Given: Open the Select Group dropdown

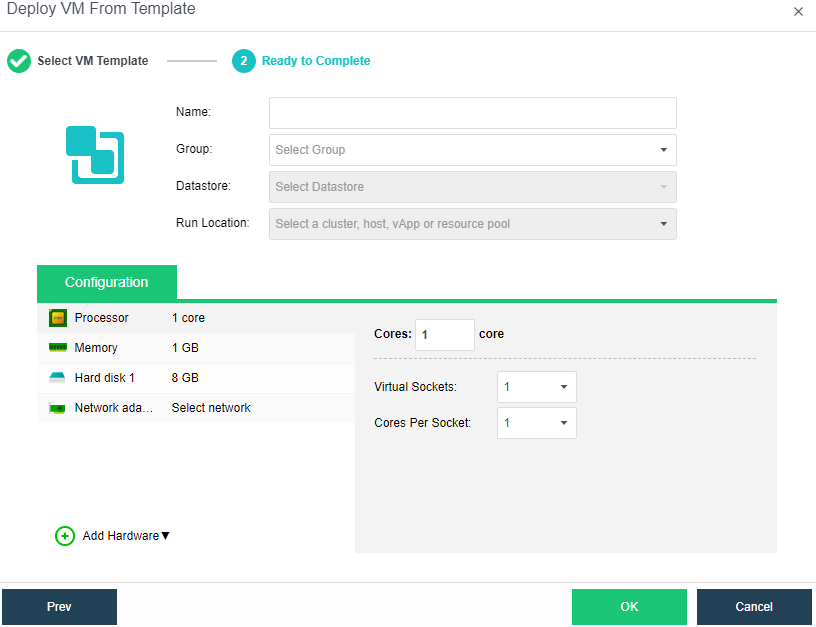Looking at the screenshot, I should 472,150.
